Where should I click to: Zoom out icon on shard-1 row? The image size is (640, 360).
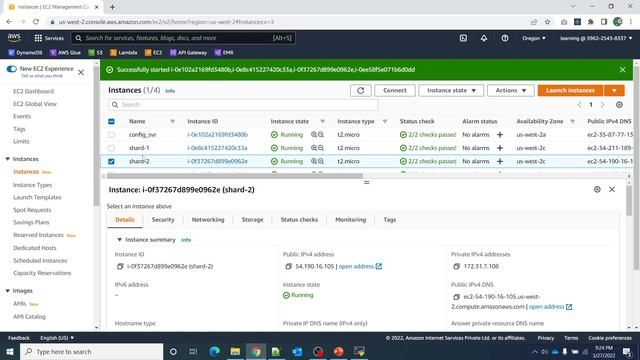[x=321, y=148]
